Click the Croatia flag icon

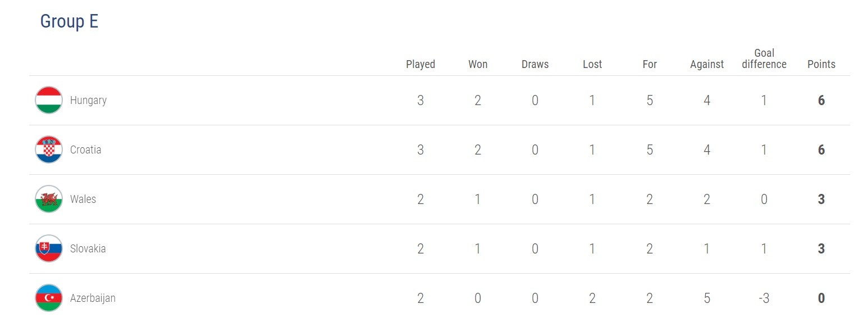click(49, 150)
